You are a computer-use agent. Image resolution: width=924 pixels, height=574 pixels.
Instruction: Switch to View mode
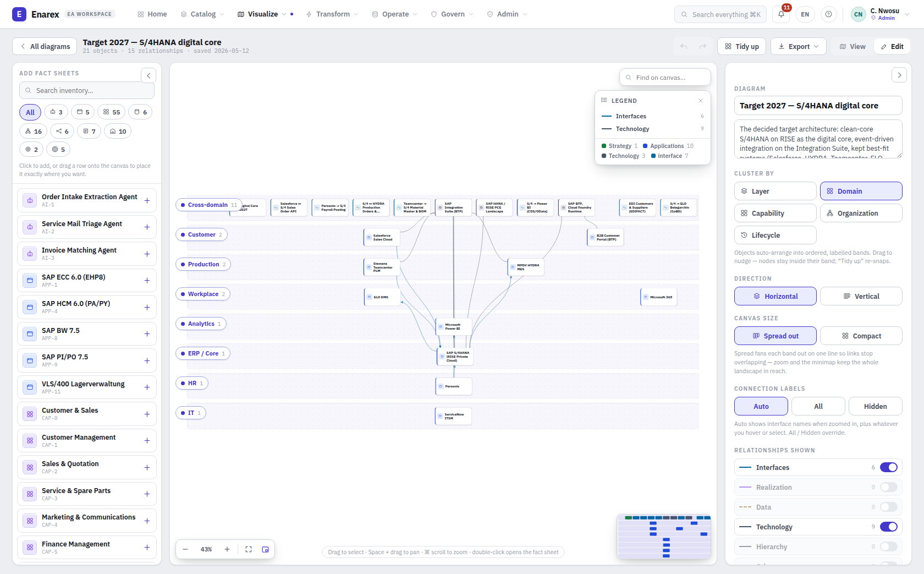point(853,46)
